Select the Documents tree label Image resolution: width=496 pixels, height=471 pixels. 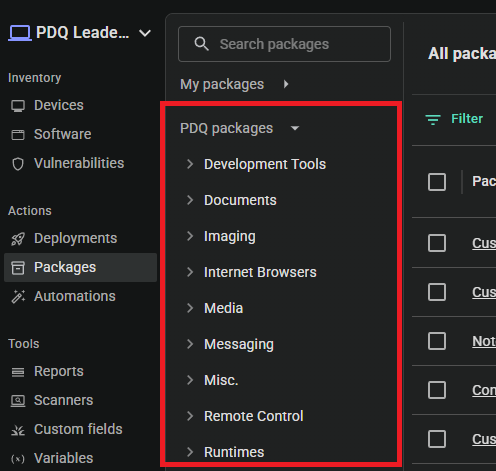tap(240, 200)
